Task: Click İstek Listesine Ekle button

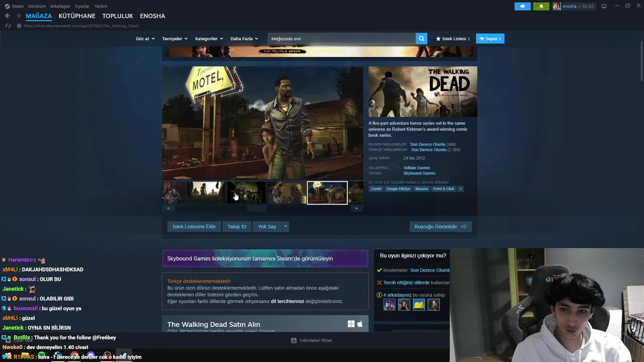Action: click(194, 227)
